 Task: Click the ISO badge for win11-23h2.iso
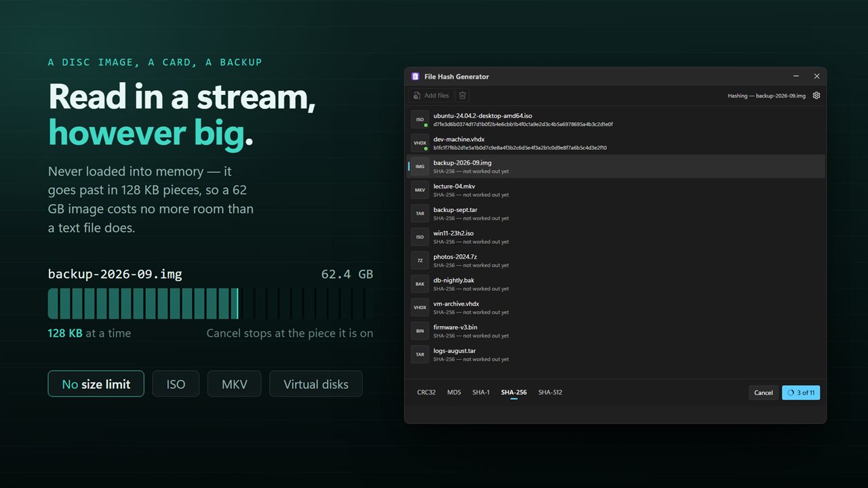[420, 237]
